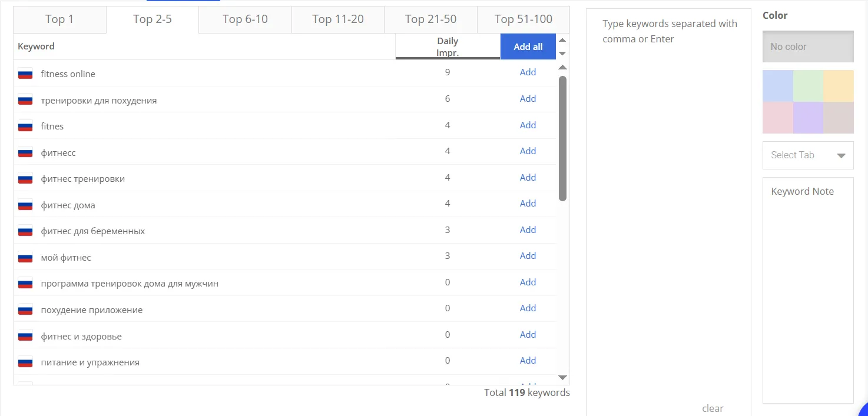The height and width of the screenshot is (416, 868).
Task: Click Russian flag icon beside fitness online
Action: tap(25, 74)
